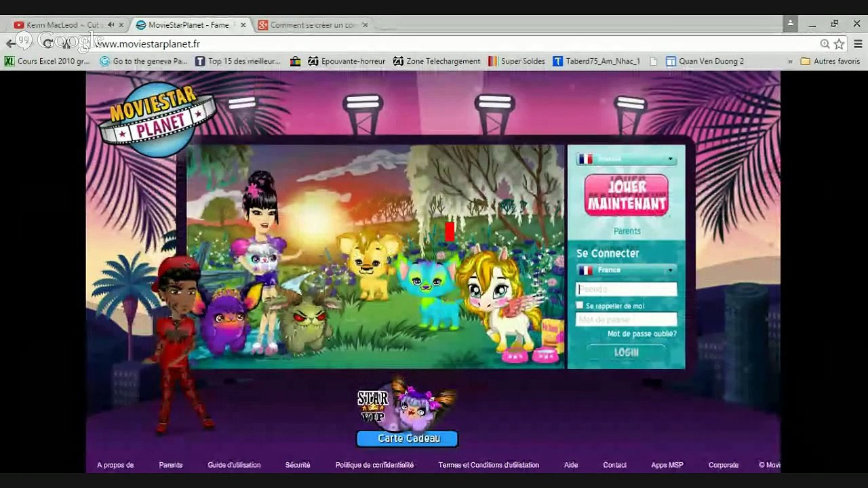This screenshot has height=488, width=868.
Task: Click the red-outfit avatar character
Action: pos(178,344)
